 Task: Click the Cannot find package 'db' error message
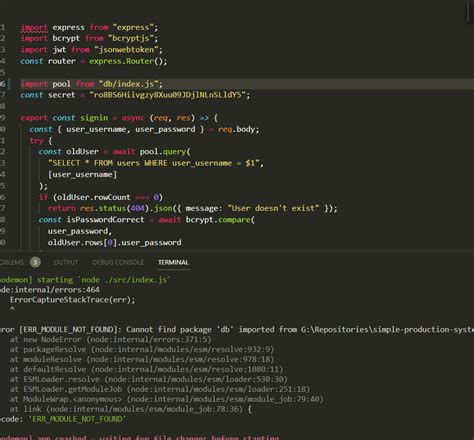[x=180, y=330]
